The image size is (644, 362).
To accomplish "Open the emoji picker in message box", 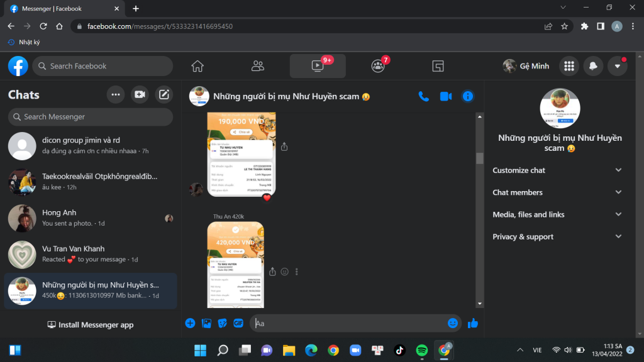I will (453, 323).
